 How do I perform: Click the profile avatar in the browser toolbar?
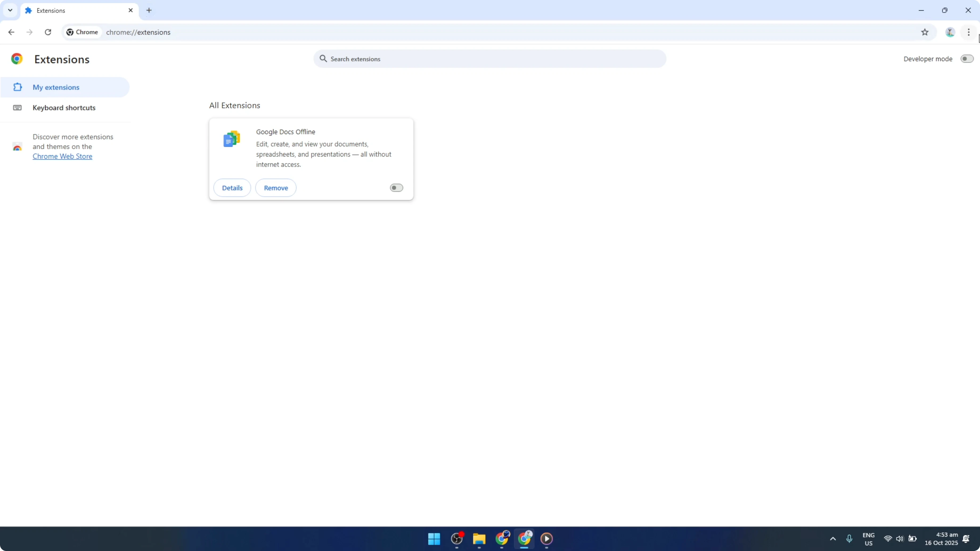pyautogui.click(x=950, y=32)
